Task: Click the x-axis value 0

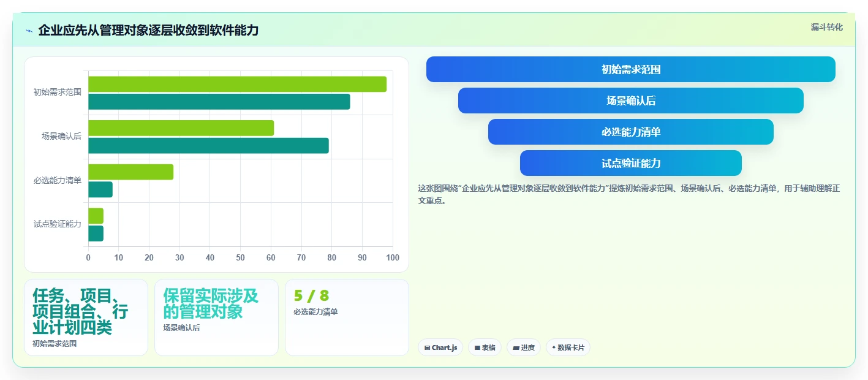Action: coord(88,257)
